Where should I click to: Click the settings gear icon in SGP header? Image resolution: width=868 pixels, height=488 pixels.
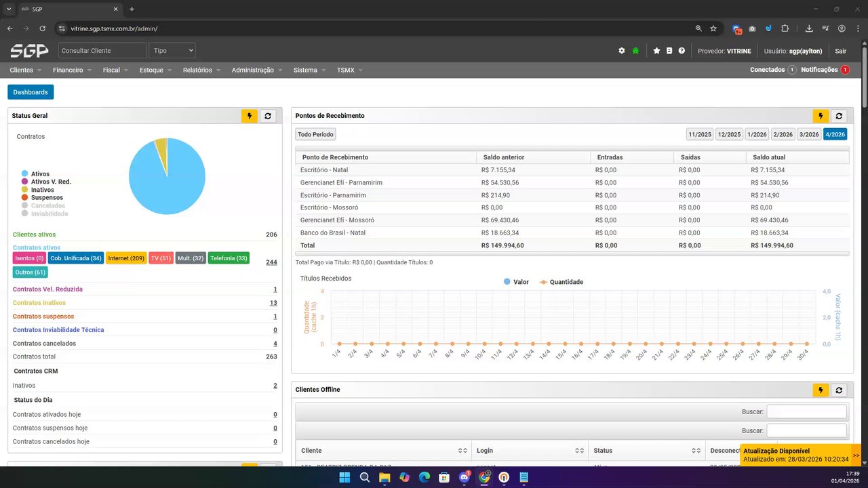pos(622,51)
